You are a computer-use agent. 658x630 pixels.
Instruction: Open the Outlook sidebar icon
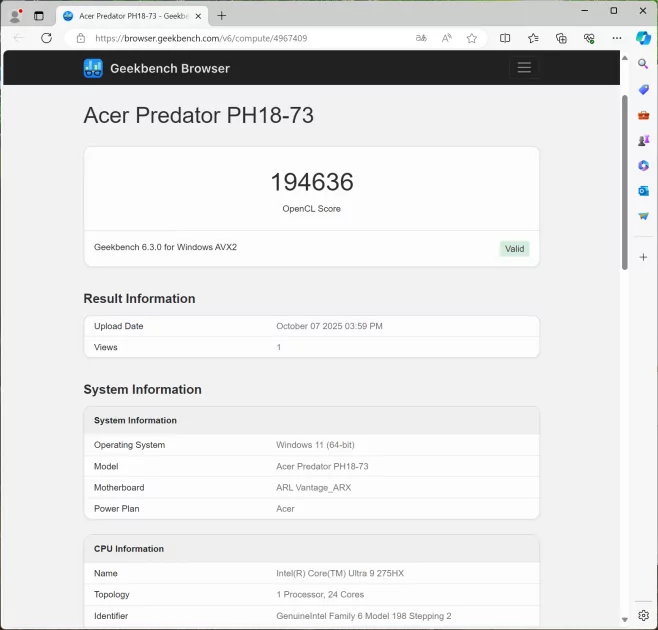(643, 191)
